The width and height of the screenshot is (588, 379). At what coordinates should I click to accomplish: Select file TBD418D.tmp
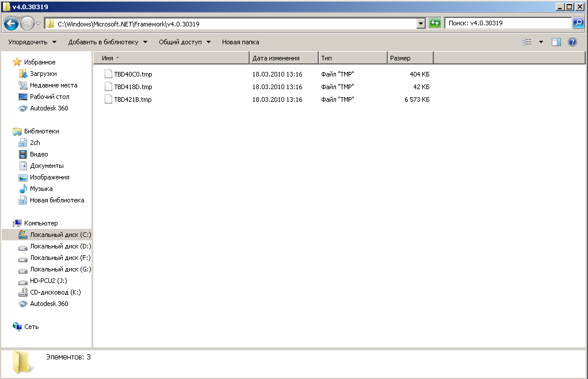[133, 87]
